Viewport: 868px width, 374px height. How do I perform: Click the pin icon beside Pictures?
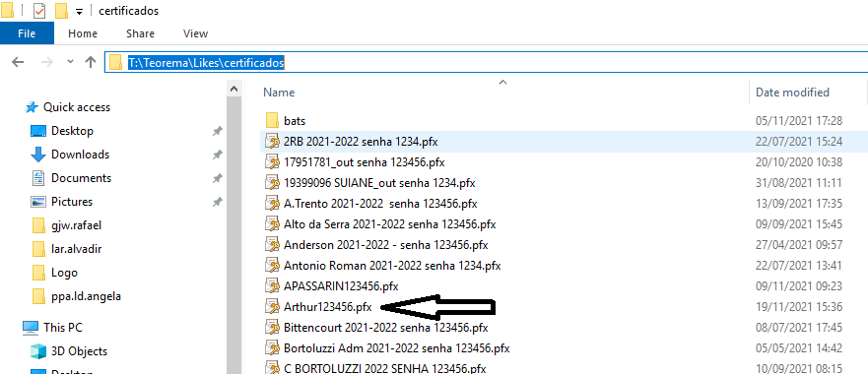click(x=218, y=202)
